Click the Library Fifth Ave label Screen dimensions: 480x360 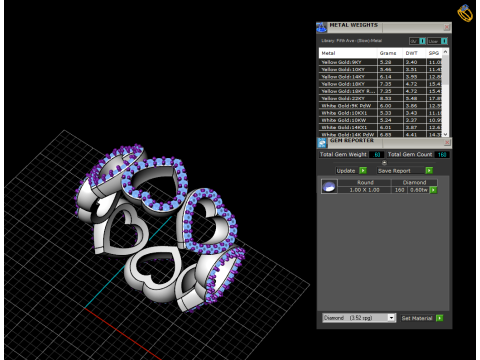352,41
